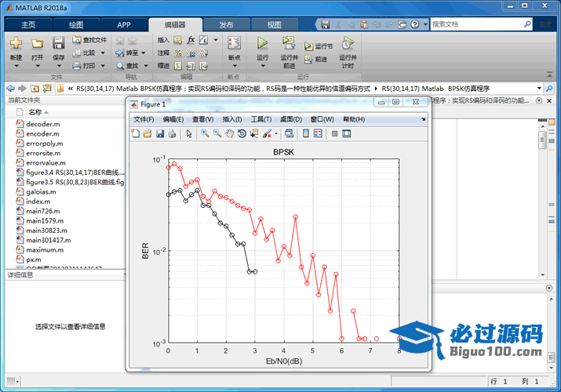Image resolution: width=561 pixels, height=392 pixels.
Task: Click the Save (保存) disk icon
Action: click(x=58, y=43)
